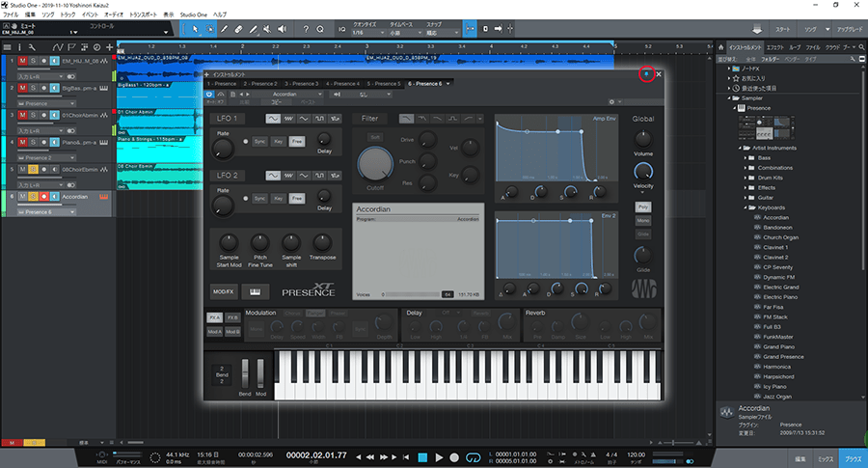Open the エフェクト browser tab
Viewport: 868px width, 468px height.
[x=775, y=47]
